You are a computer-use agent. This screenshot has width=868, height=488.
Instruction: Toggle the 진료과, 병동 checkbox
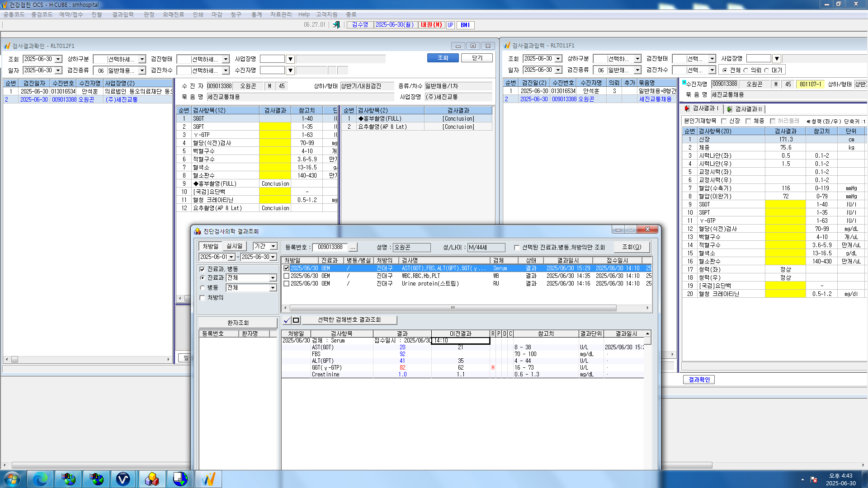point(202,269)
